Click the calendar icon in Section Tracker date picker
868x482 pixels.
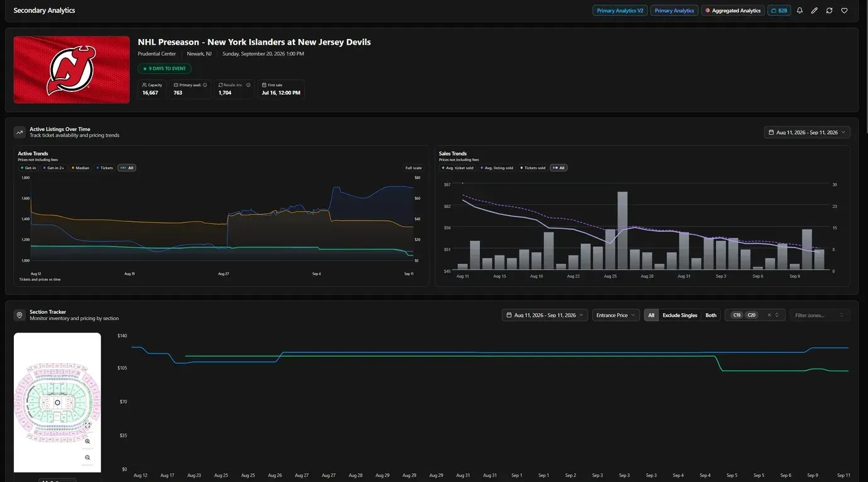click(509, 315)
